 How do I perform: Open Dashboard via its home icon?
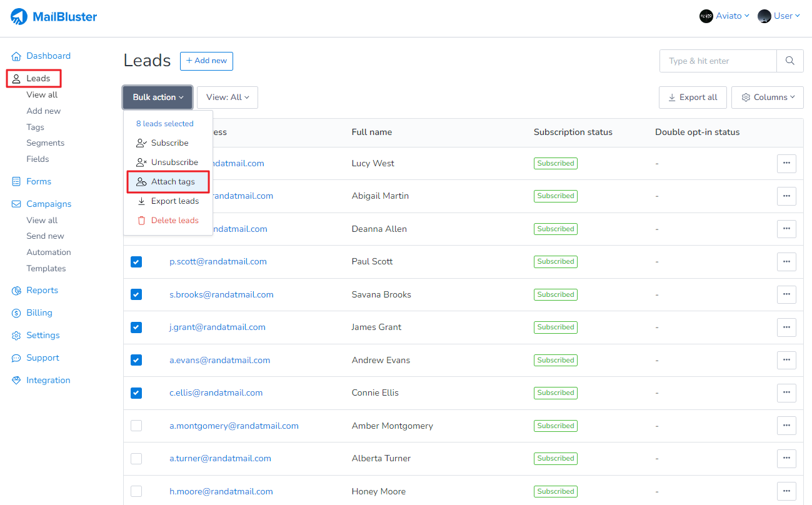[x=16, y=56]
